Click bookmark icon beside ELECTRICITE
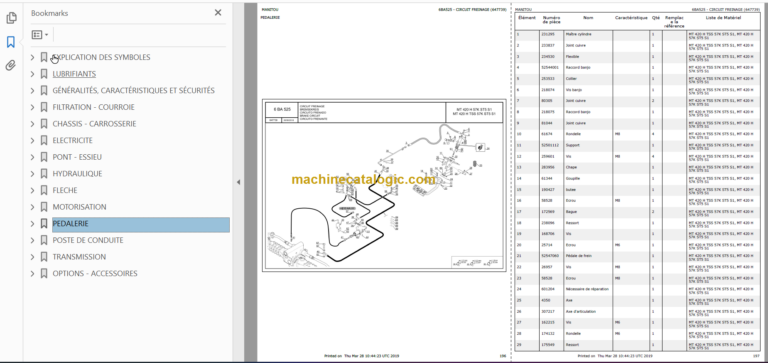This screenshot has height=363, width=768. point(44,141)
